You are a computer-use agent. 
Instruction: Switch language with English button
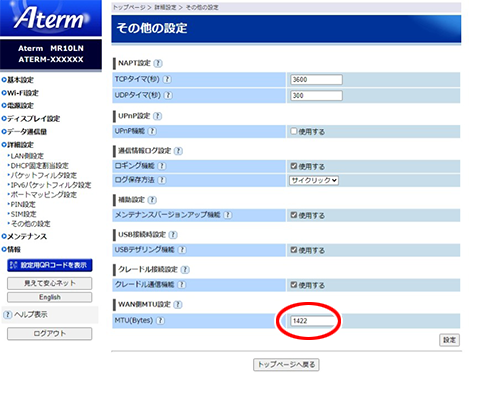pyautogui.click(x=50, y=297)
